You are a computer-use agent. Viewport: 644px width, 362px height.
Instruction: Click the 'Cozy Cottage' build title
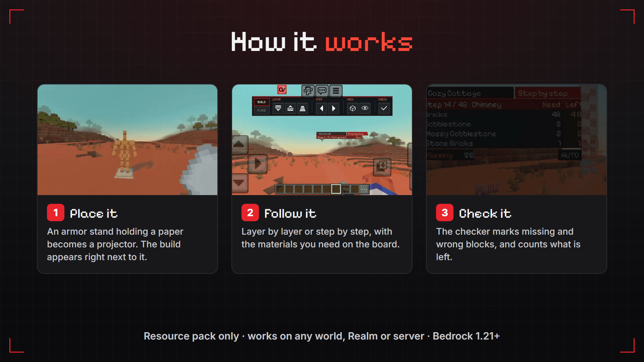tap(470, 93)
